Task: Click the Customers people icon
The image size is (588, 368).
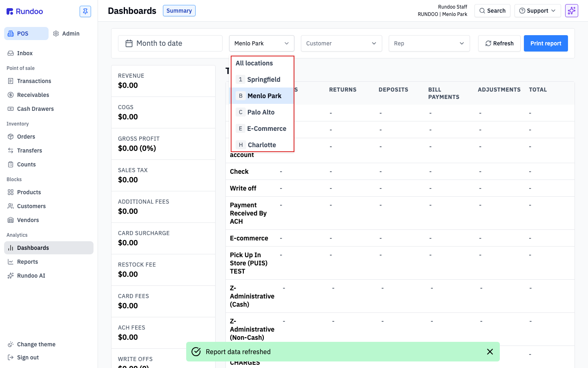Action: 11,206
